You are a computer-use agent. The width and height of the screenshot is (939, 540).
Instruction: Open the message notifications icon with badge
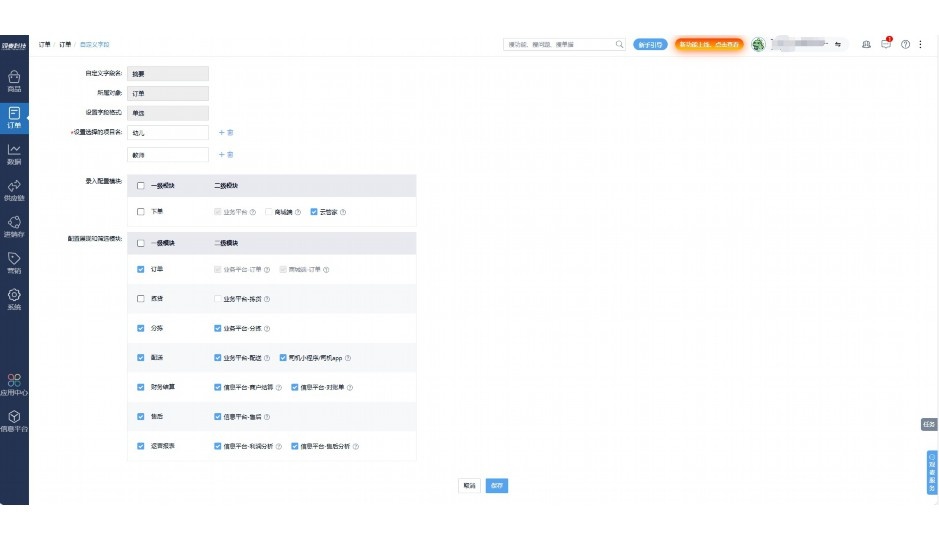(886, 44)
